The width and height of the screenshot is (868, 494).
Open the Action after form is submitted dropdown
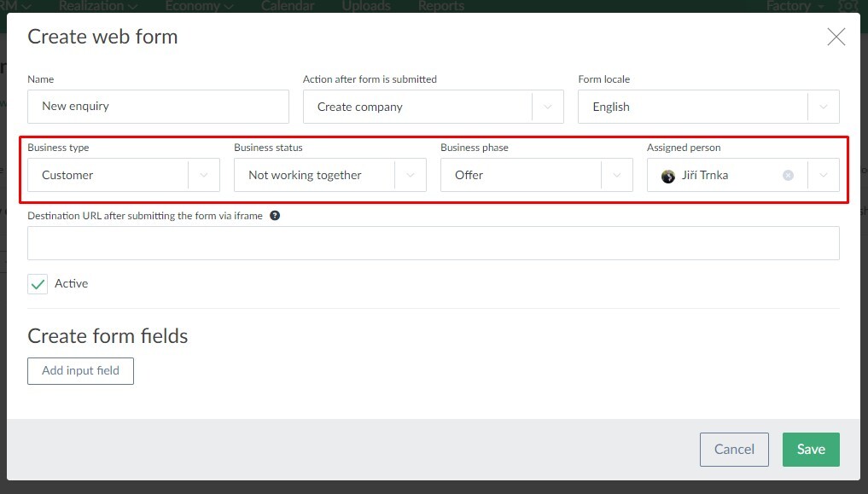pyautogui.click(x=547, y=108)
